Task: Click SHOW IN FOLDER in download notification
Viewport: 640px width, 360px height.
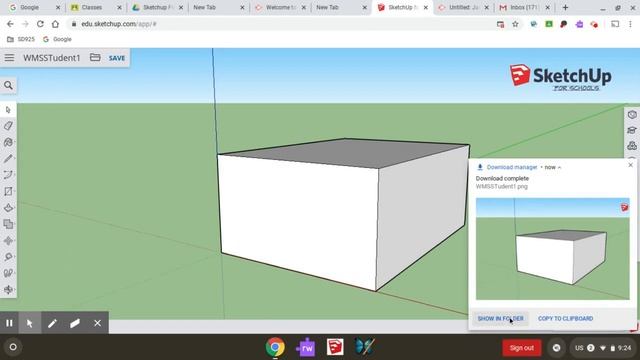Action: (500, 318)
